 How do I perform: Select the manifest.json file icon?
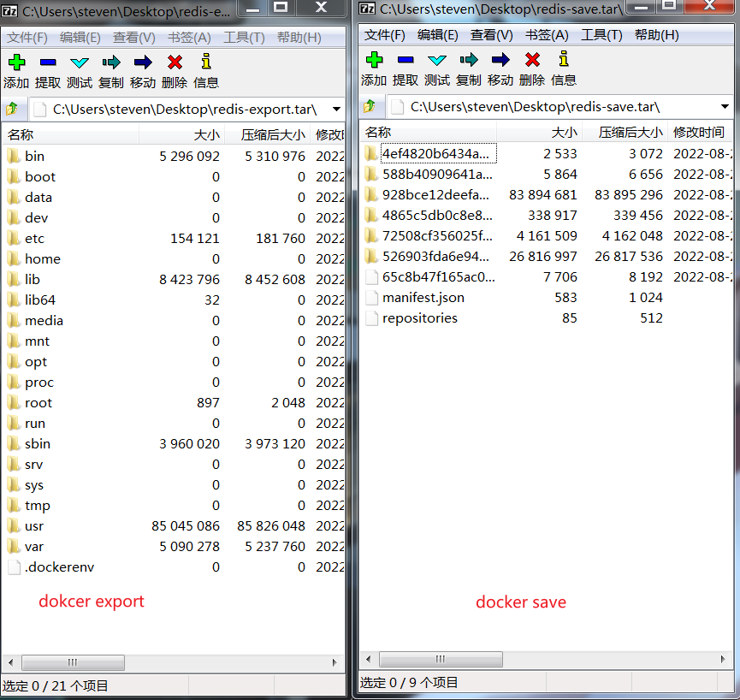[372, 297]
